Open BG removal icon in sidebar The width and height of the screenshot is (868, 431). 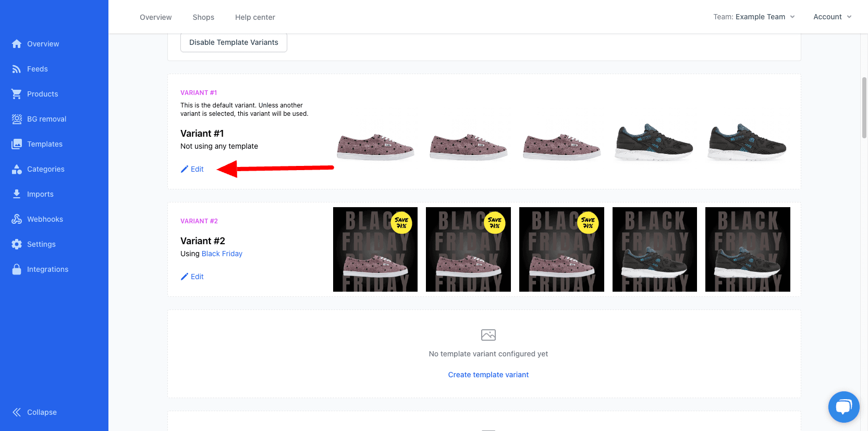click(x=17, y=119)
